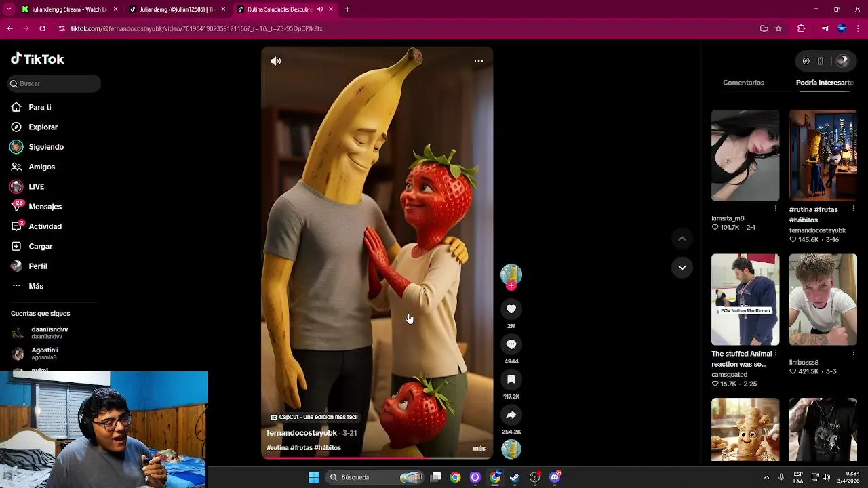Follow creator via the red plus badge
Viewport: 868px width, 488px height.
[x=511, y=286]
